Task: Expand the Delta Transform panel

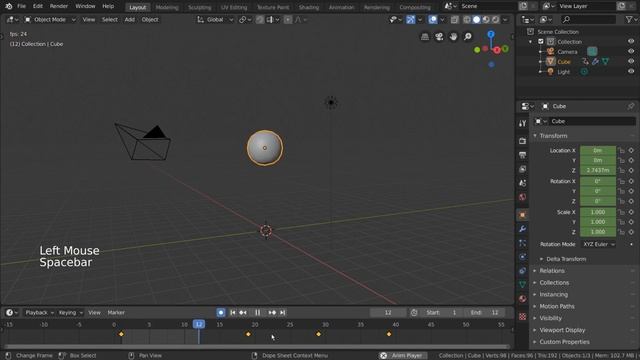Action: coord(565,259)
